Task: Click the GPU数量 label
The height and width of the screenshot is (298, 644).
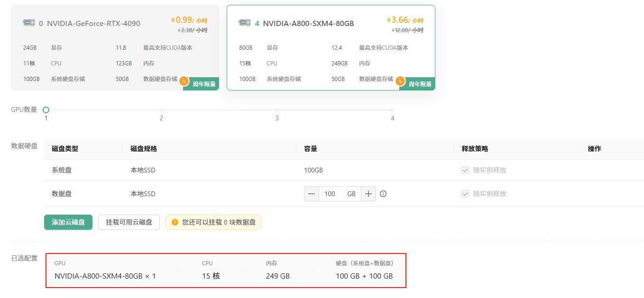Action: click(24, 109)
